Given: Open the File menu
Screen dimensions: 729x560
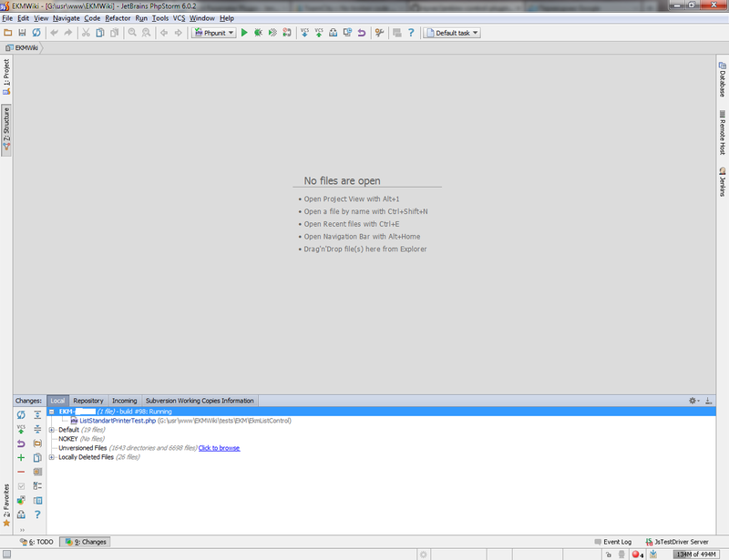Looking at the screenshot, I should 7,18.
